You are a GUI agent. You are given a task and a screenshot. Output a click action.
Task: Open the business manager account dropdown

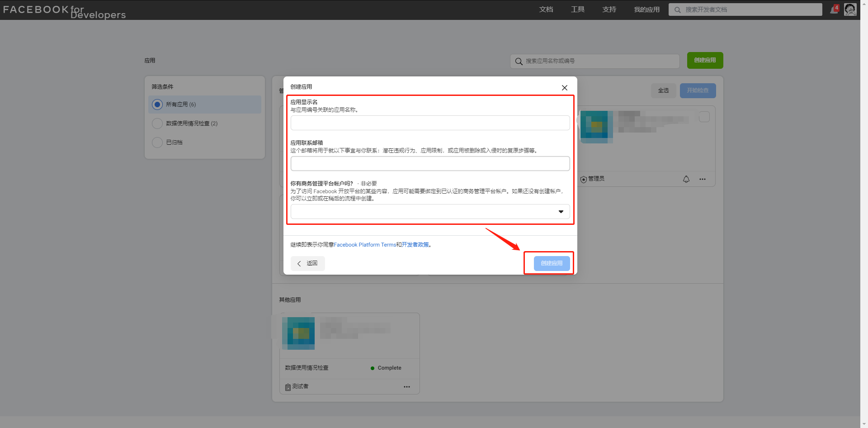[x=430, y=211]
